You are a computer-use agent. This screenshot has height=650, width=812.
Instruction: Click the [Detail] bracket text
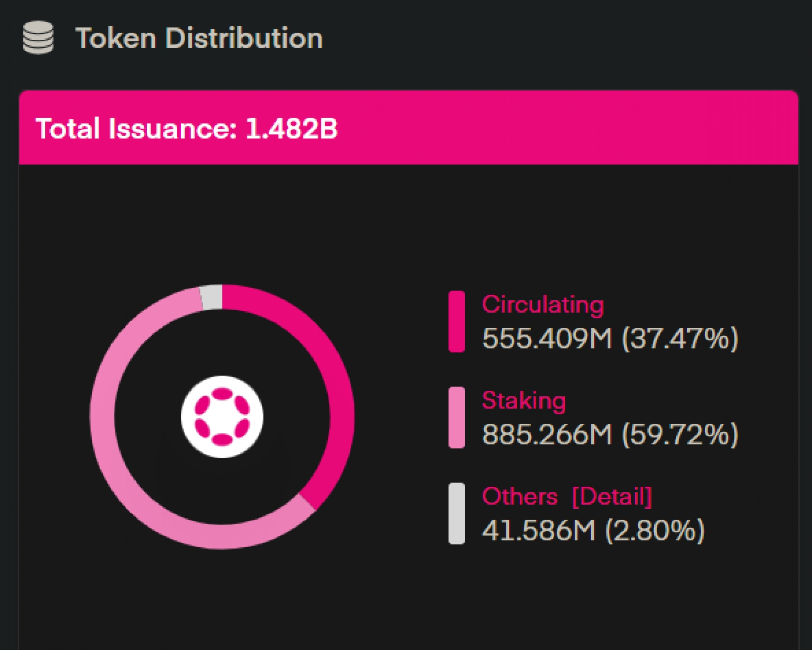tap(612, 496)
